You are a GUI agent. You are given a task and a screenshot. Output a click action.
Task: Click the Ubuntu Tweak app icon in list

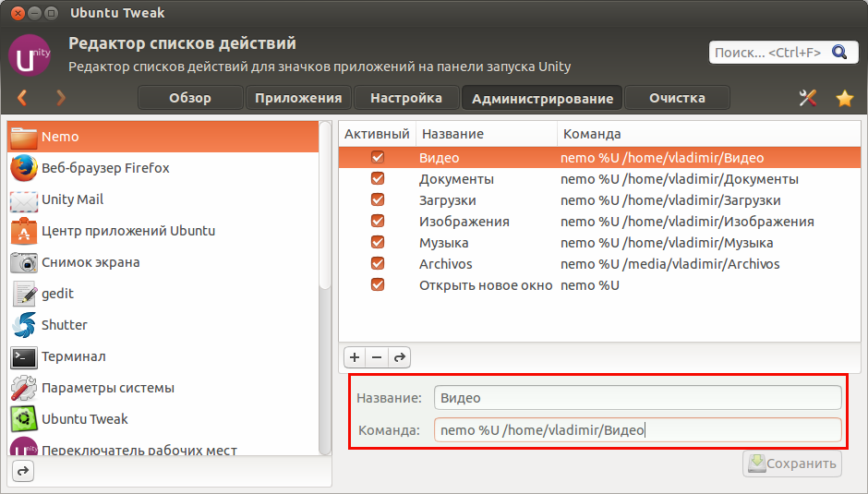[24, 419]
